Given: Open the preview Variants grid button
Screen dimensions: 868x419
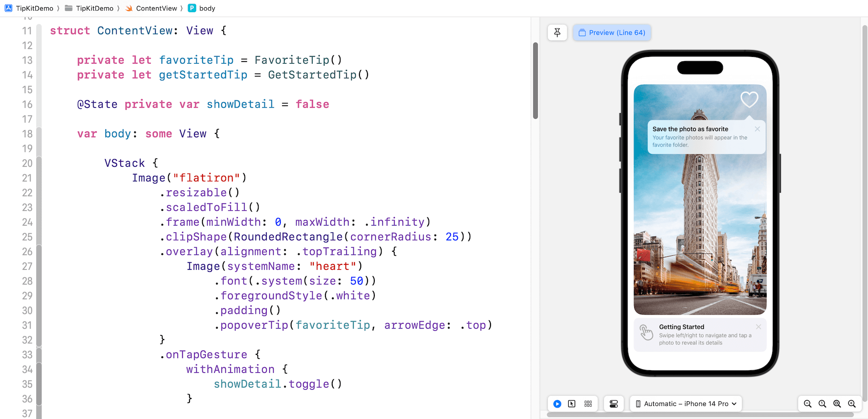Looking at the screenshot, I should (588, 404).
